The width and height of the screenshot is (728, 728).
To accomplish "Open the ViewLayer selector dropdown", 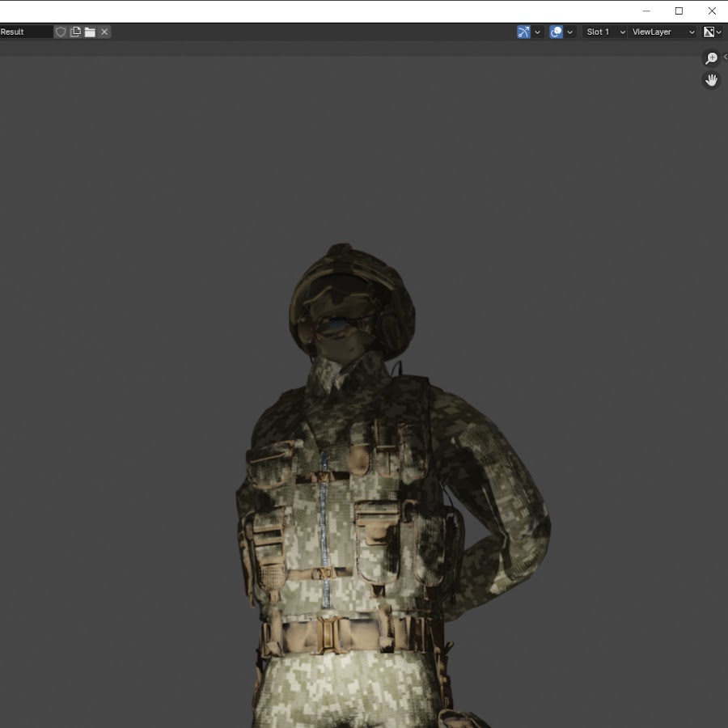I will click(x=662, y=32).
